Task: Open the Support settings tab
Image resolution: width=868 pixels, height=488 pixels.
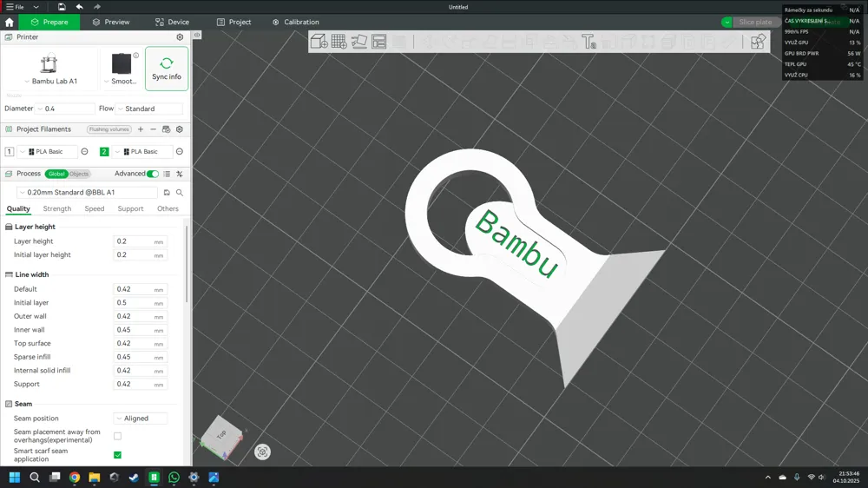Action: click(x=131, y=208)
